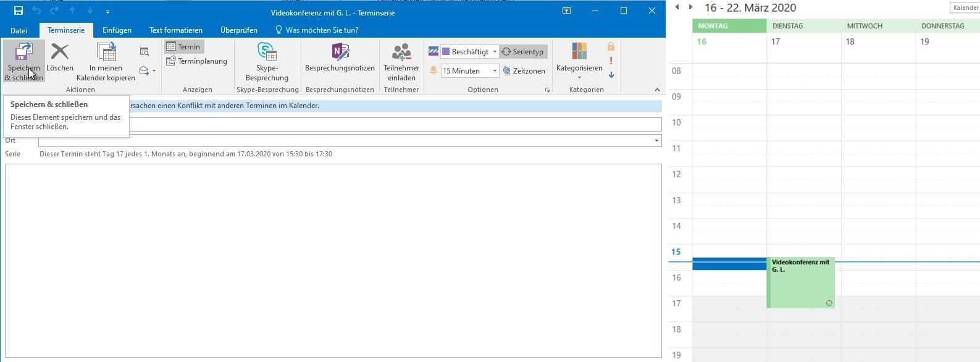Click undo in the title bar

click(36, 11)
